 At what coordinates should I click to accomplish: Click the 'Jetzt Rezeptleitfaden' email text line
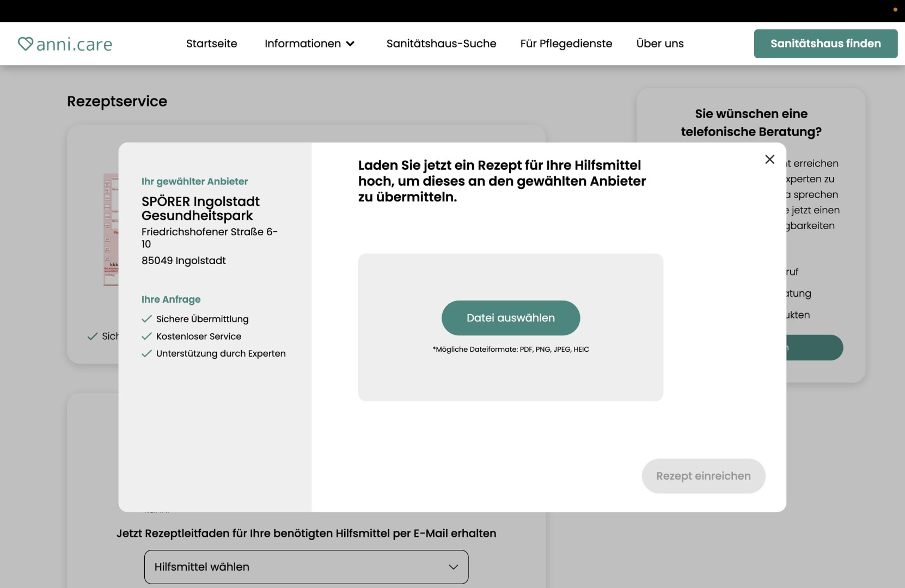click(x=306, y=534)
